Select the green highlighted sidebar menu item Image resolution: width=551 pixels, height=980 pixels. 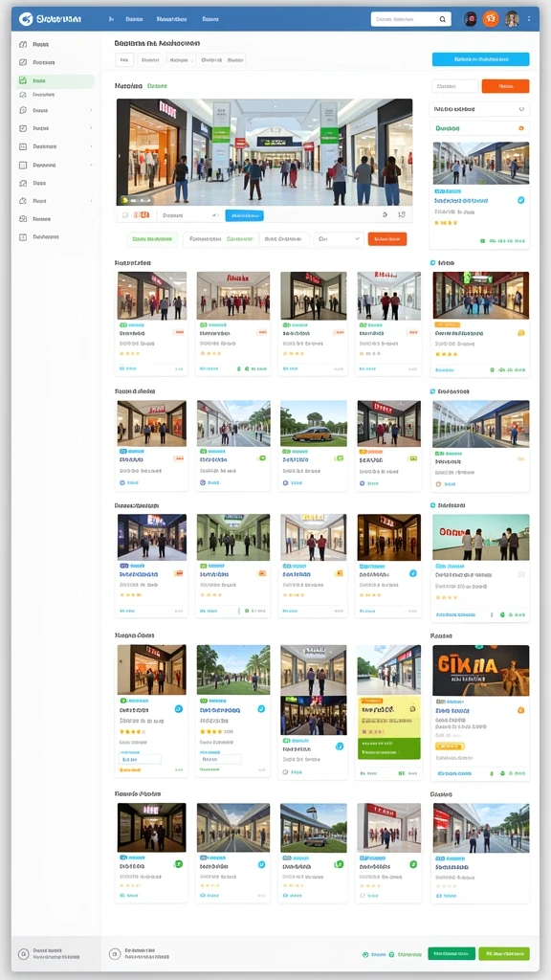point(55,80)
